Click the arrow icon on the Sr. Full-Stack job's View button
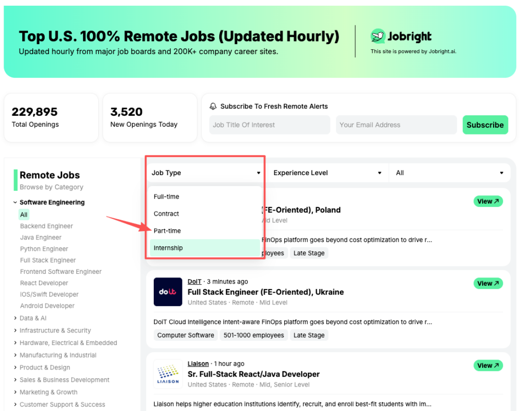The width and height of the screenshot is (532, 411). pyautogui.click(x=496, y=365)
